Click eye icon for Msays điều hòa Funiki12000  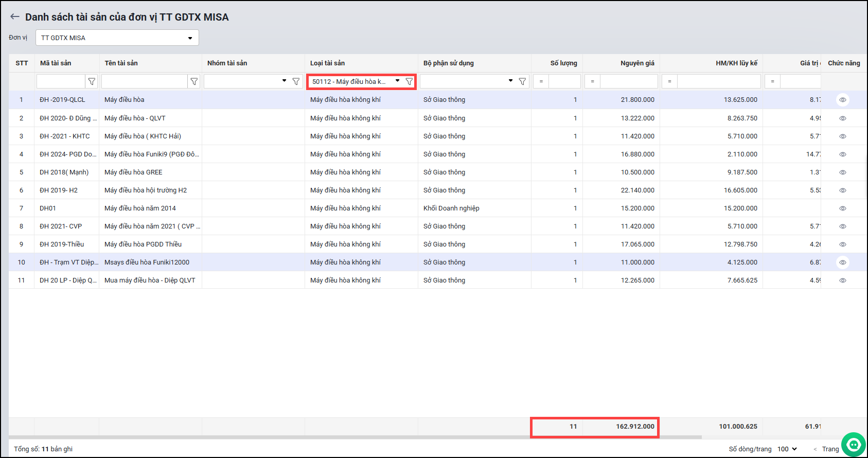842,262
